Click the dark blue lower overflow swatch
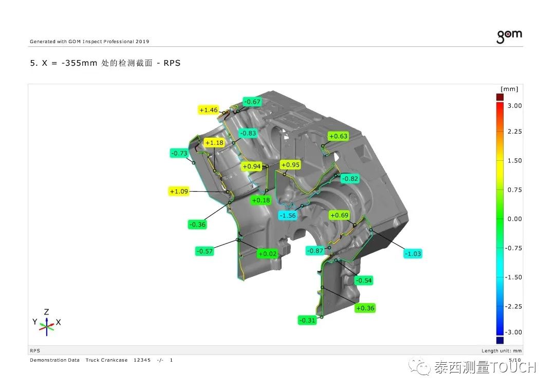This screenshot has width=555, height=392. click(x=500, y=340)
